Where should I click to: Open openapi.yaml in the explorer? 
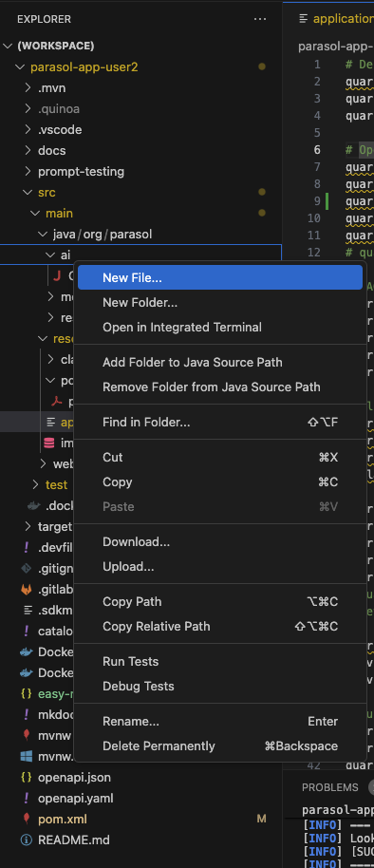(75, 799)
